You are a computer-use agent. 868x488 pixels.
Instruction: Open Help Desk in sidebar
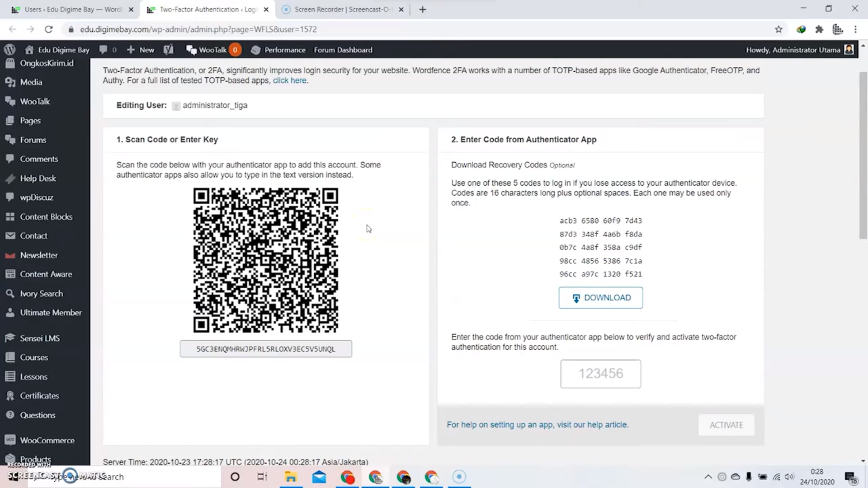click(45, 178)
